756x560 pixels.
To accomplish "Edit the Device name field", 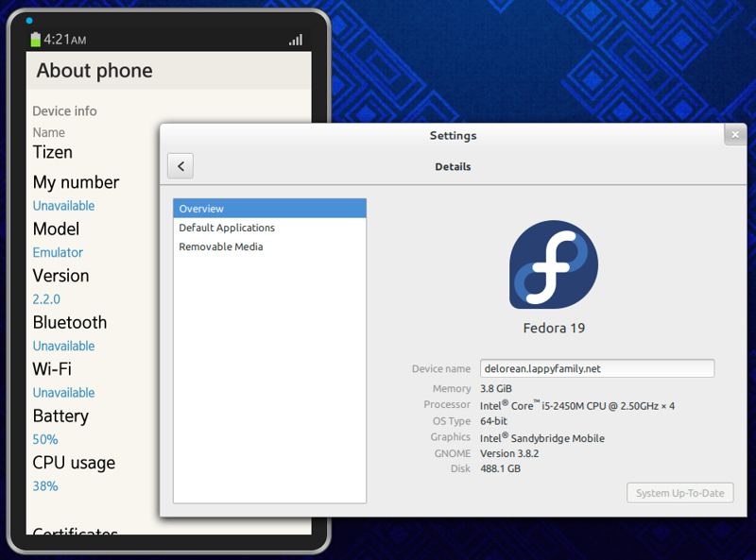I will 597,368.
